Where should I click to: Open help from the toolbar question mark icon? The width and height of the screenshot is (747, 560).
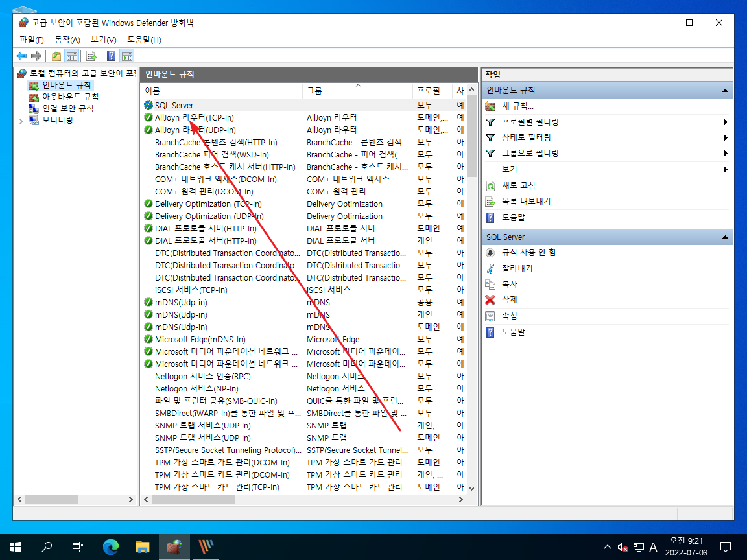coord(111,56)
